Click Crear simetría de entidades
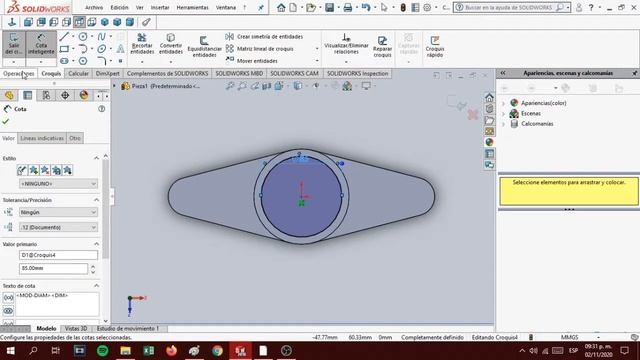The width and height of the screenshot is (640, 360). (x=264, y=37)
